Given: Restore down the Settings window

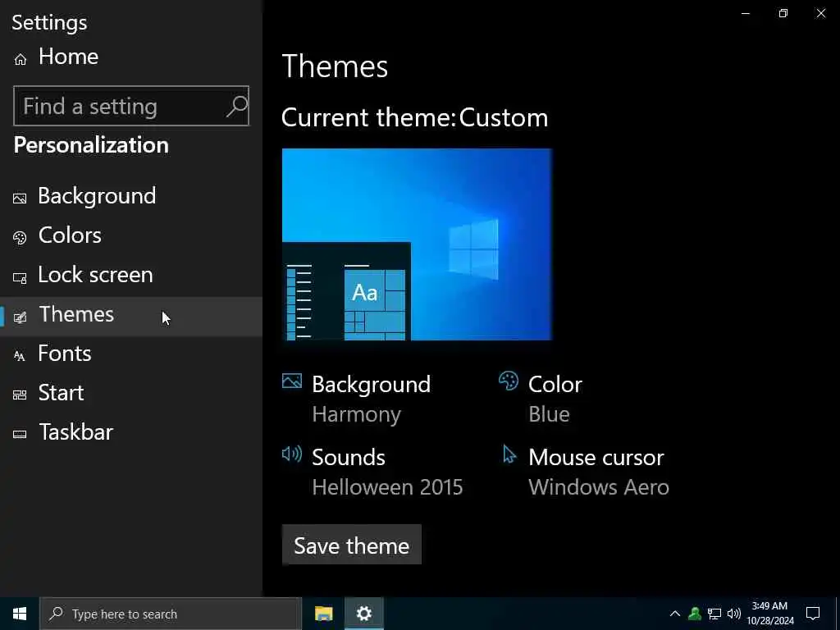Looking at the screenshot, I should [x=783, y=13].
